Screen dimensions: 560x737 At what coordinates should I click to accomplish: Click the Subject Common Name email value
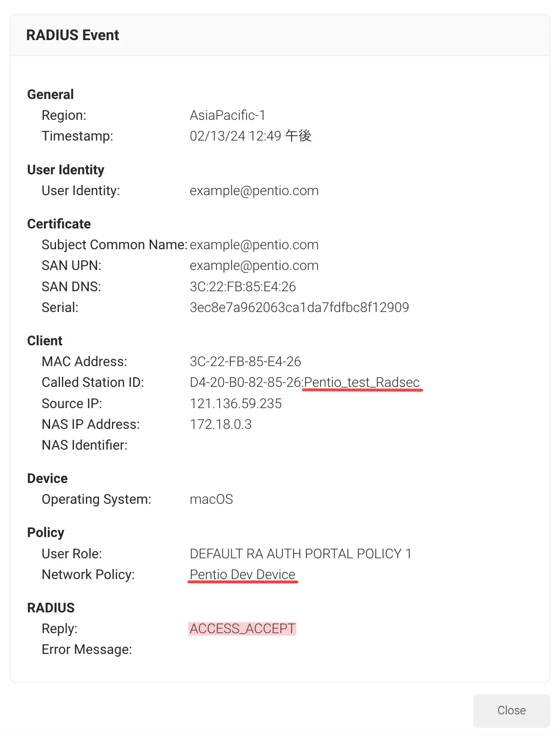pos(254,245)
